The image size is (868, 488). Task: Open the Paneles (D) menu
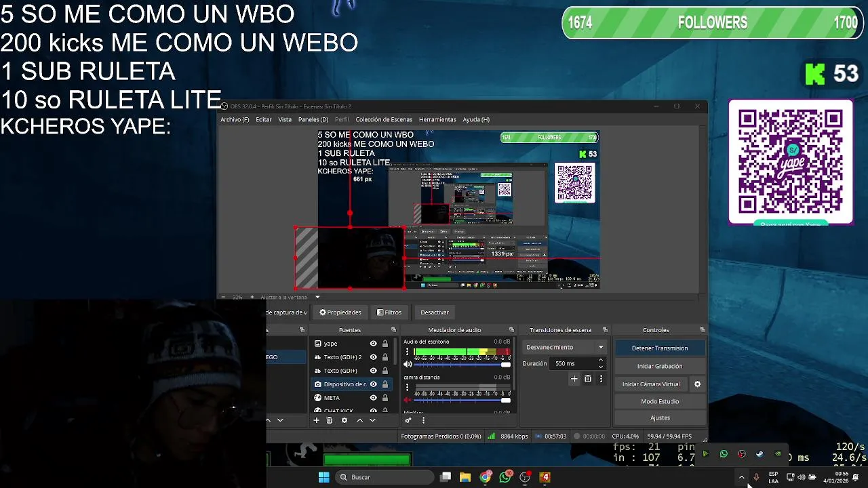313,119
